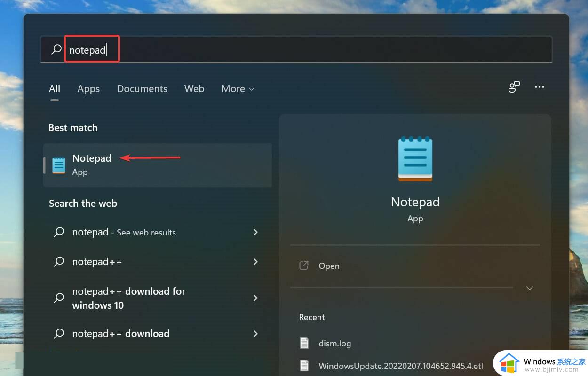Open the three-dot options menu
This screenshot has width=588, height=376.
540,87
